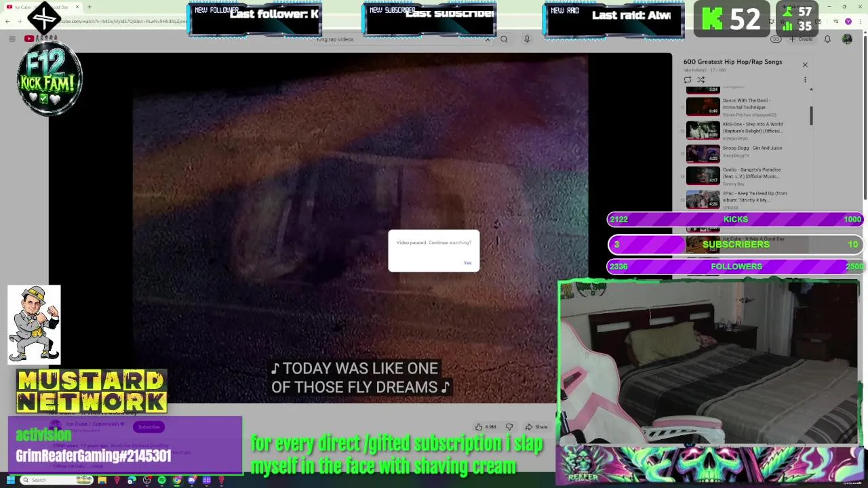Click the Subscribe button for Ice Cube
The height and width of the screenshot is (488, 868).
tap(149, 427)
